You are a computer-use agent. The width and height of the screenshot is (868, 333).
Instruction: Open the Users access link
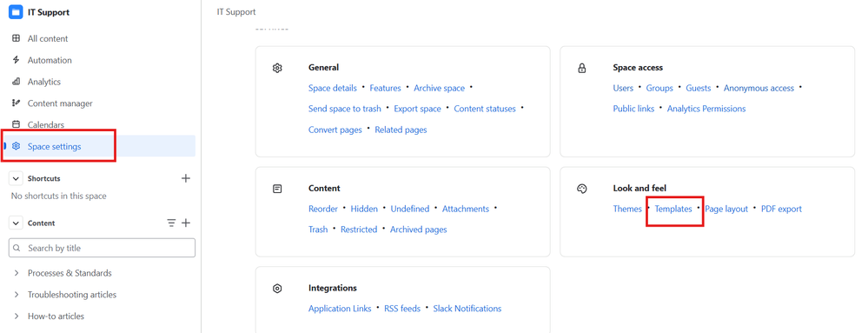pyautogui.click(x=623, y=88)
